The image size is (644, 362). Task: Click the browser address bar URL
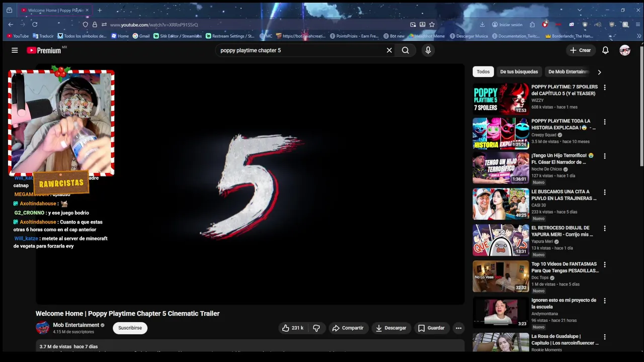point(153,25)
